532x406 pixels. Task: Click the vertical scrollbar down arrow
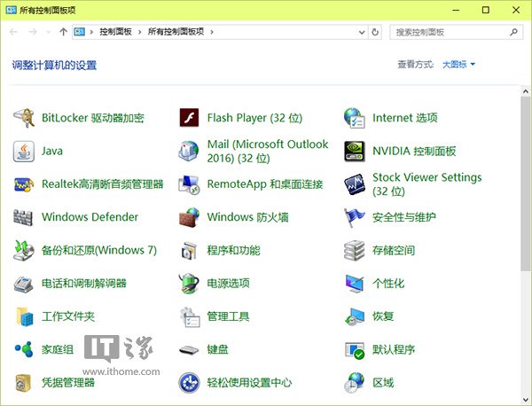(x=525, y=398)
